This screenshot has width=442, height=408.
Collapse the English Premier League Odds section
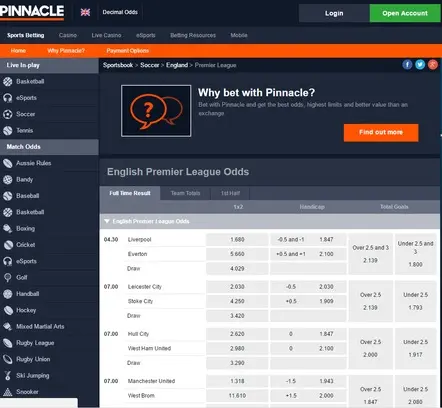(107, 221)
